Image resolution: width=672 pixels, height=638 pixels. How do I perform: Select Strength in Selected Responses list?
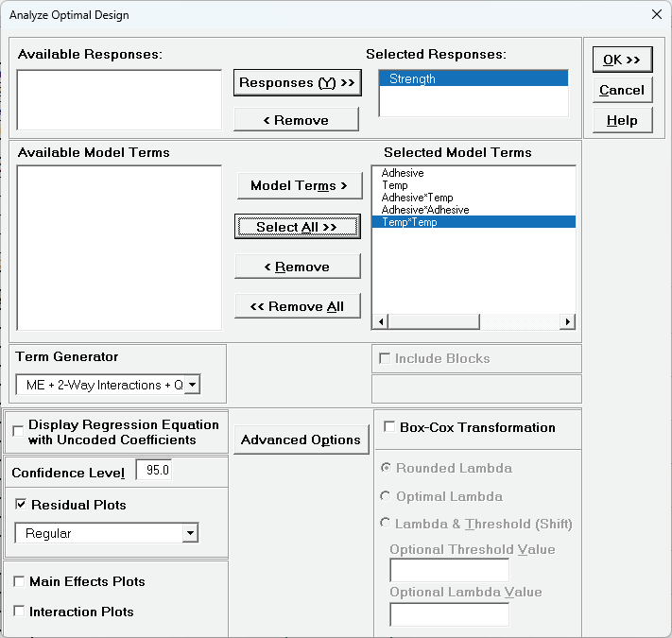pyautogui.click(x=412, y=79)
